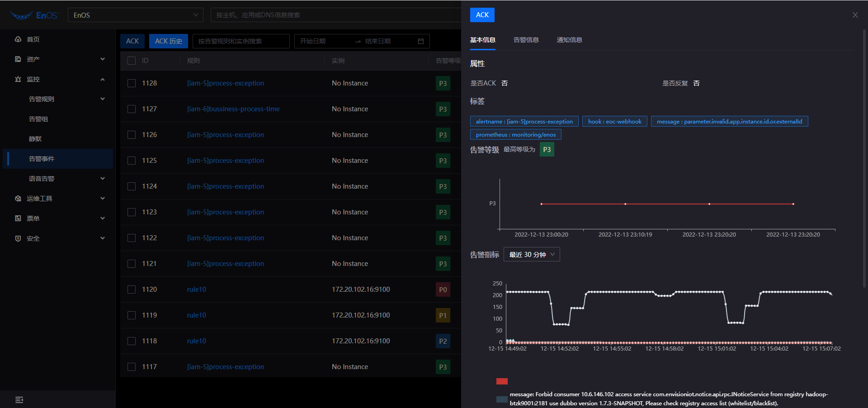
Task: Open rule10 link for alert 1120
Action: coord(197,289)
